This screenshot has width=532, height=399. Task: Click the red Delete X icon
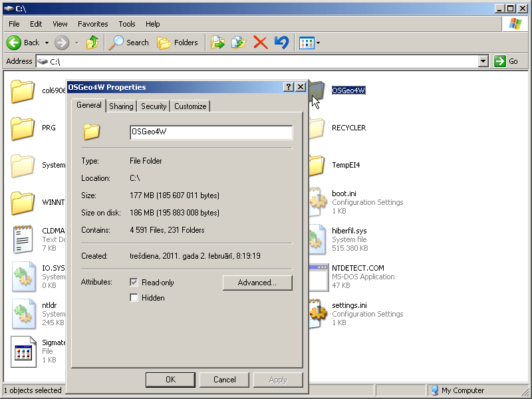[261, 43]
